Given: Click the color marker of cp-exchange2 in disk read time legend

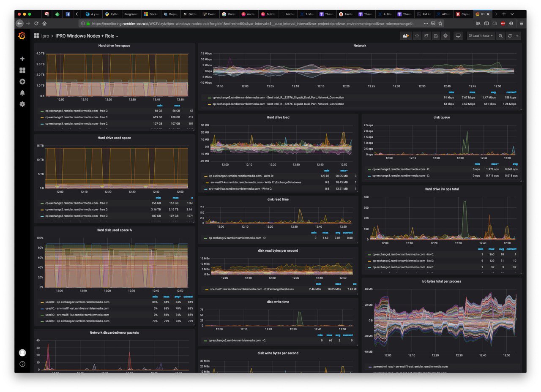Looking at the screenshot, I should point(206,238).
